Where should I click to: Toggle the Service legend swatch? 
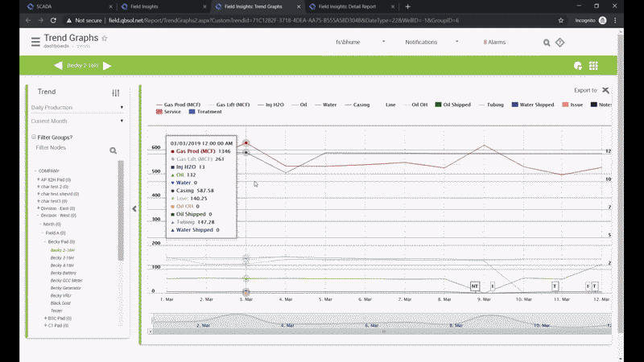point(159,112)
